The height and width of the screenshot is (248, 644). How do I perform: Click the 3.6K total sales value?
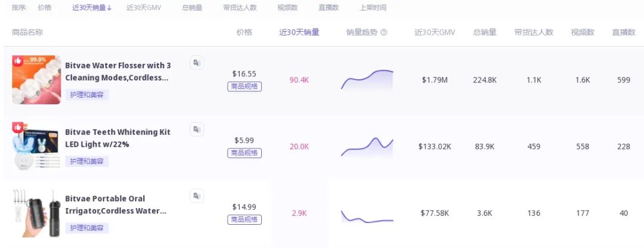click(x=485, y=213)
